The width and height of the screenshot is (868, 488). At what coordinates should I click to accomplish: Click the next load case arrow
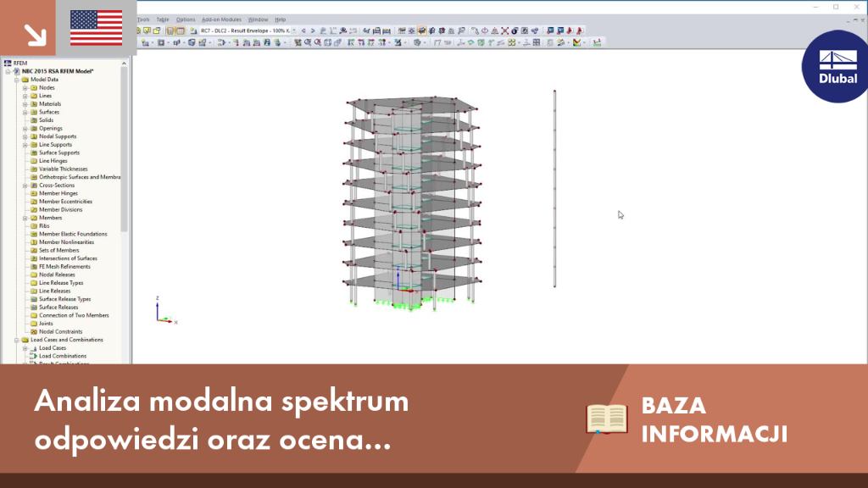[313, 31]
